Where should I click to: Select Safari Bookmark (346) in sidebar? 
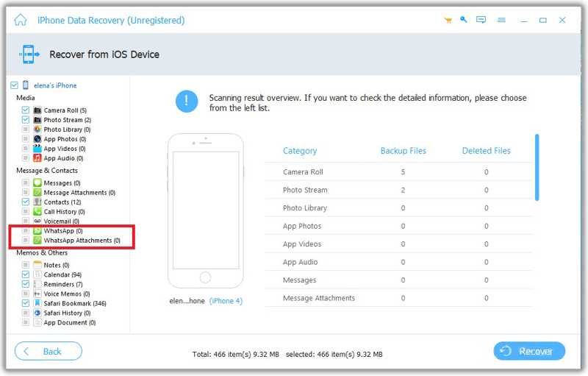pyautogui.click(x=75, y=303)
